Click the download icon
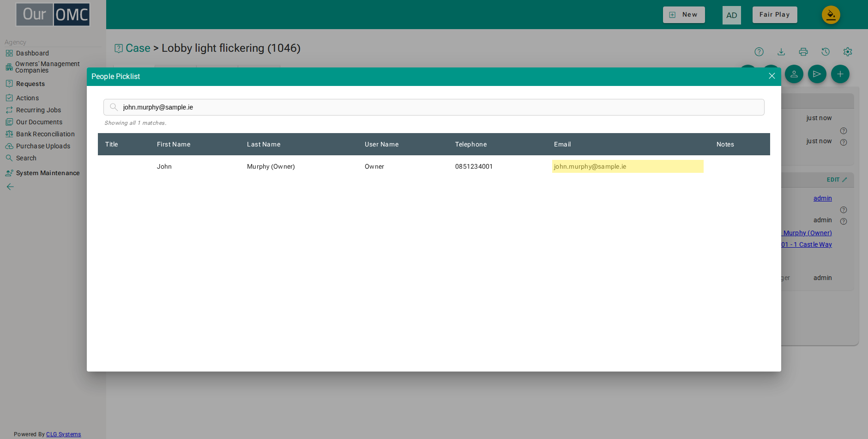This screenshot has height=439, width=868. point(781,52)
